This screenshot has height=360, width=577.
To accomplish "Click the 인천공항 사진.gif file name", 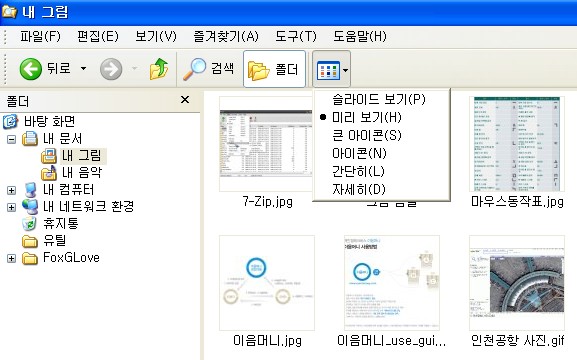I will pyautogui.click(x=517, y=340).
